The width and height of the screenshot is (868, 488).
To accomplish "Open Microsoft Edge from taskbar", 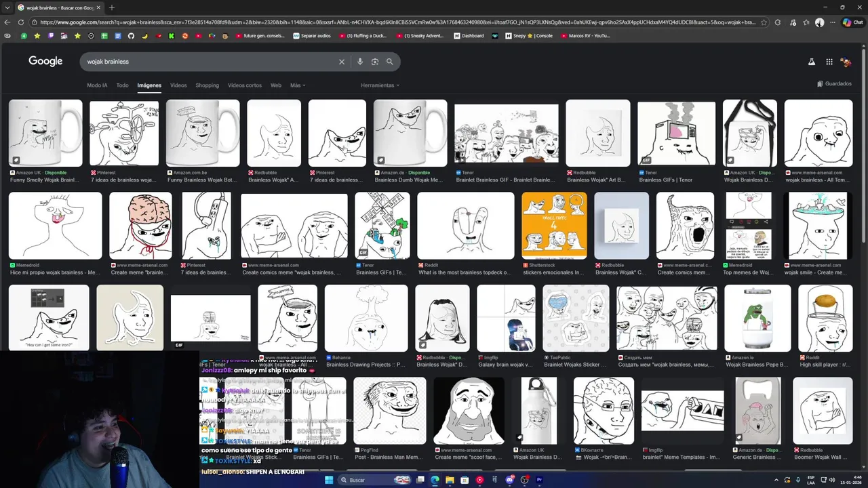I will 435,480.
